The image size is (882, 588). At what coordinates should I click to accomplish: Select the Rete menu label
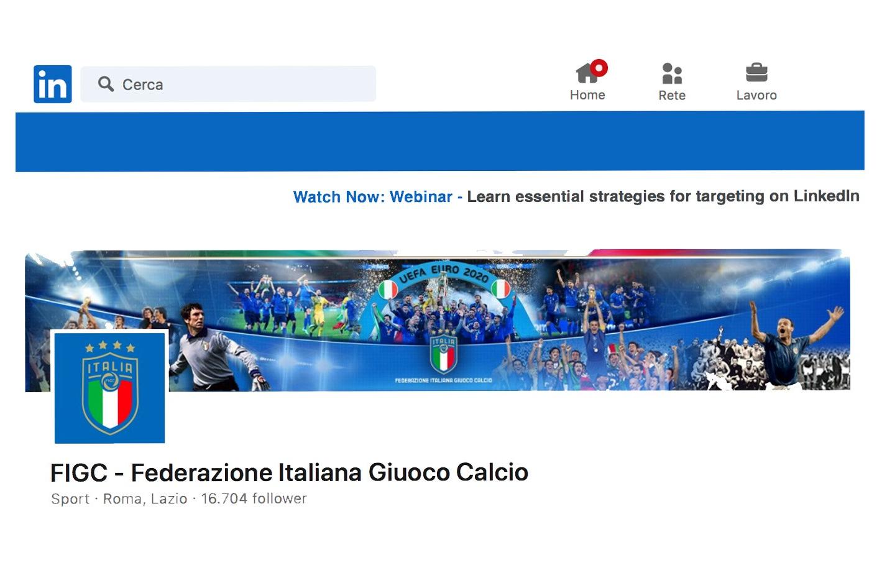[x=672, y=96]
